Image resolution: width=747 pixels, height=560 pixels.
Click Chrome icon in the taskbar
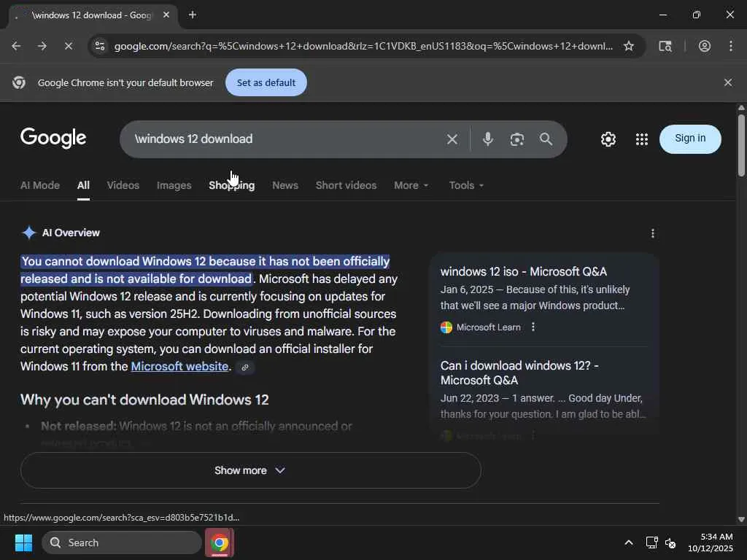(x=220, y=542)
